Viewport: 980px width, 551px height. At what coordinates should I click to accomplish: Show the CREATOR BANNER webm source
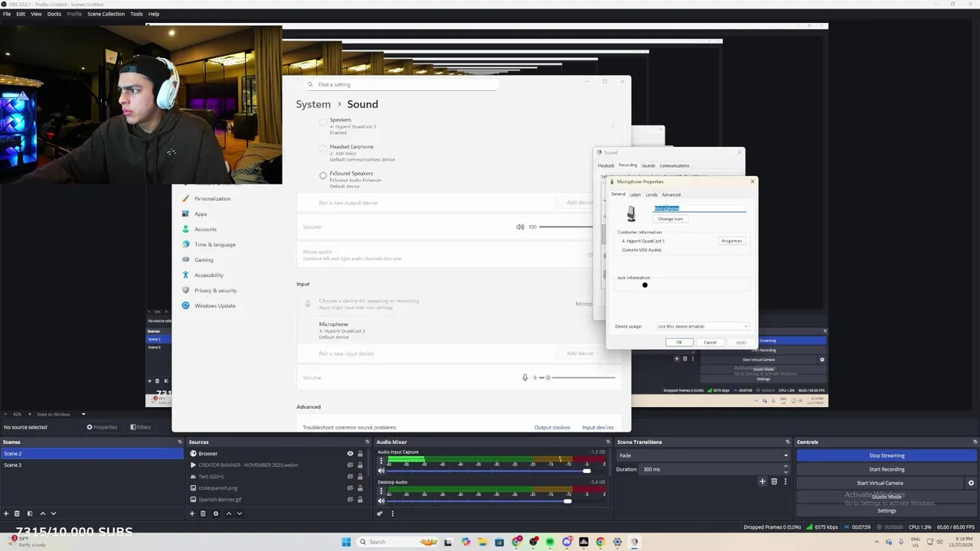point(350,465)
